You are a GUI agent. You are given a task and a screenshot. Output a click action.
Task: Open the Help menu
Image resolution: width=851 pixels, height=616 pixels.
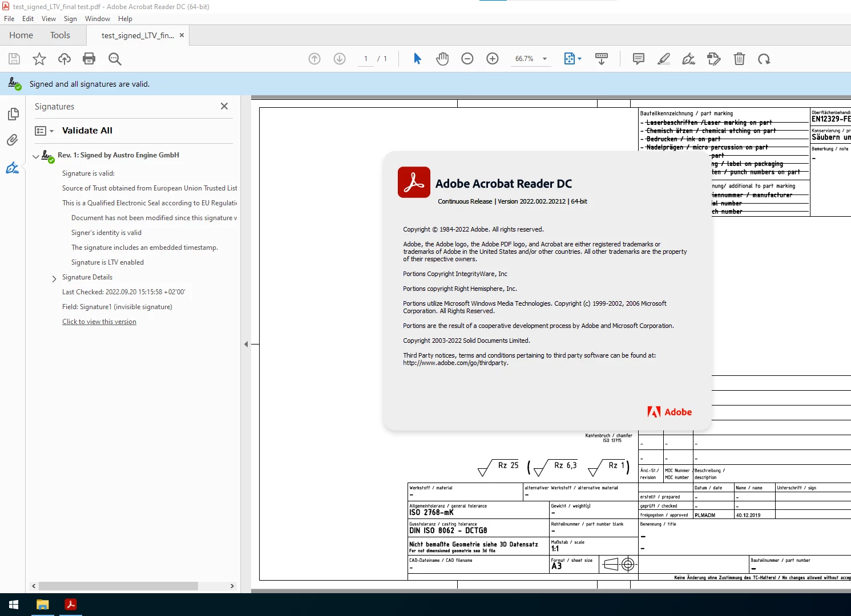pyautogui.click(x=125, y=19)
